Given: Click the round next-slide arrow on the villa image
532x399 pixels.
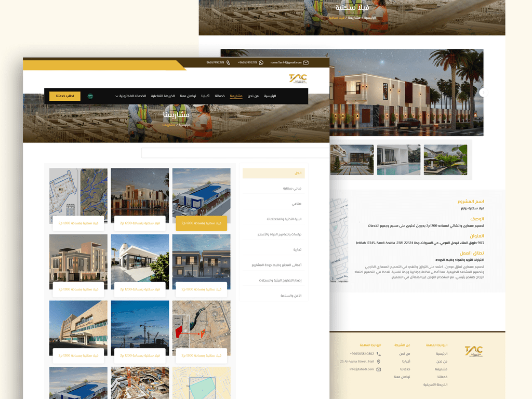Looking at the screenshot, I should point(484,92).
